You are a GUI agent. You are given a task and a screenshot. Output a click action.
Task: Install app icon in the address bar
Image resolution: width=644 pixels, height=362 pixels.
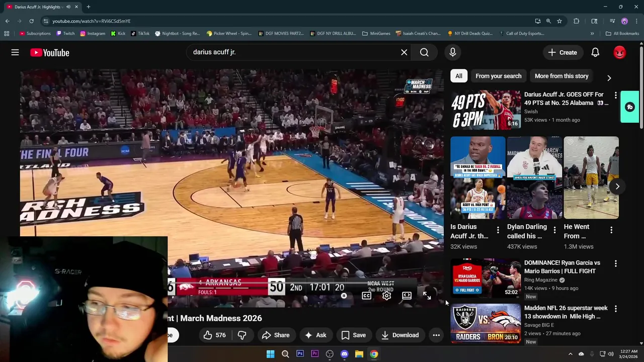538,21
